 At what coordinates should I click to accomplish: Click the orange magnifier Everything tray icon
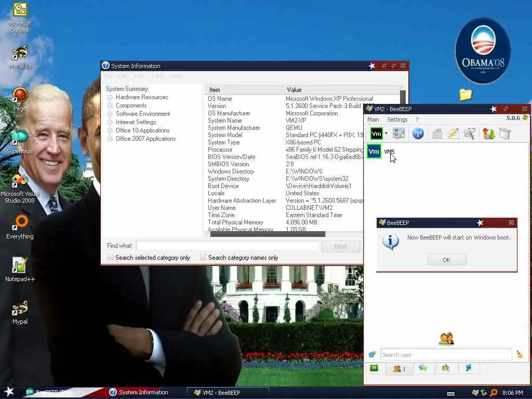pos(494,393)
